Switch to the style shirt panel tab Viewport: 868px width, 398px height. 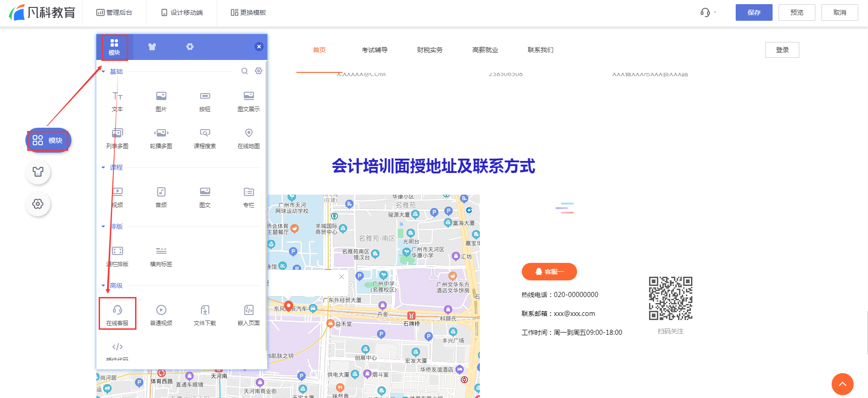pyautogui.click(x=152, y=47)
